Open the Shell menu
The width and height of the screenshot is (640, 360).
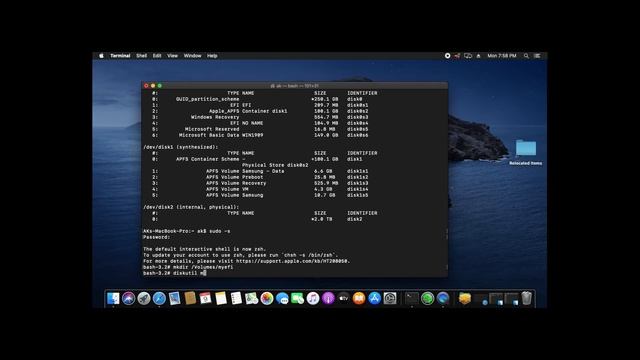(142, 56)
